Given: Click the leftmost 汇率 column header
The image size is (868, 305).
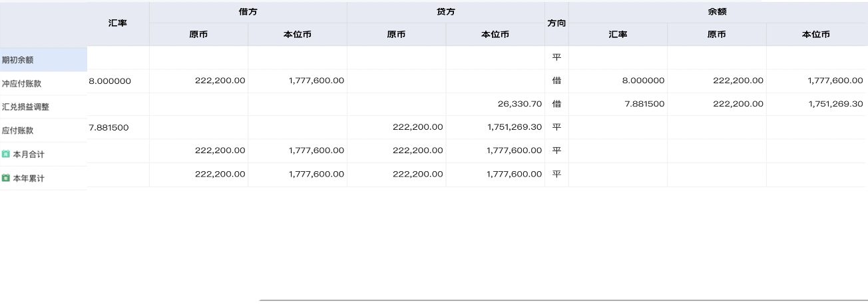Looking at the screenshot, I should [x=118, y=23].
